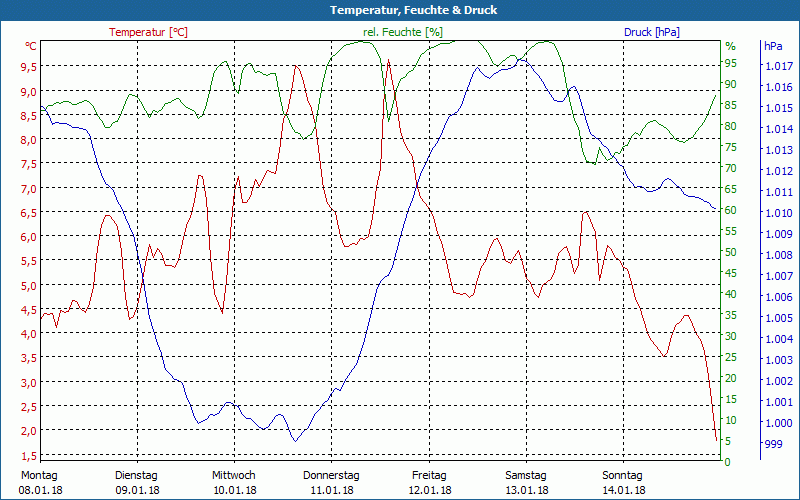Select the green 'rel. Feuchte [%]' legend label
This screenshot has width=800, height=500.
[x=403, y=32]
